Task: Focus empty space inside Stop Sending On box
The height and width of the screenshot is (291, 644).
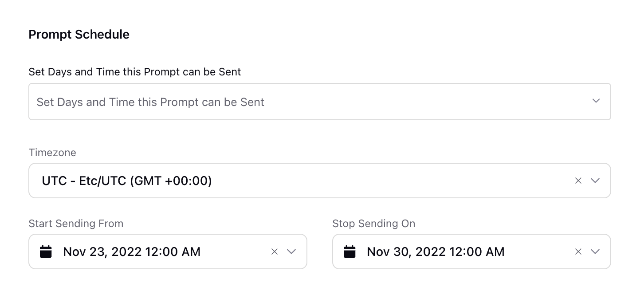Action: pos(539,252)
